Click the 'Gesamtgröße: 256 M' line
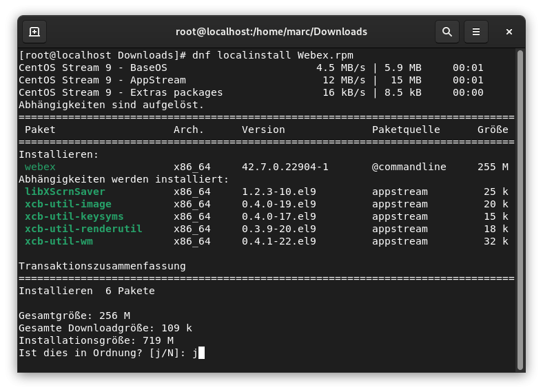 [x=74, y=316]
